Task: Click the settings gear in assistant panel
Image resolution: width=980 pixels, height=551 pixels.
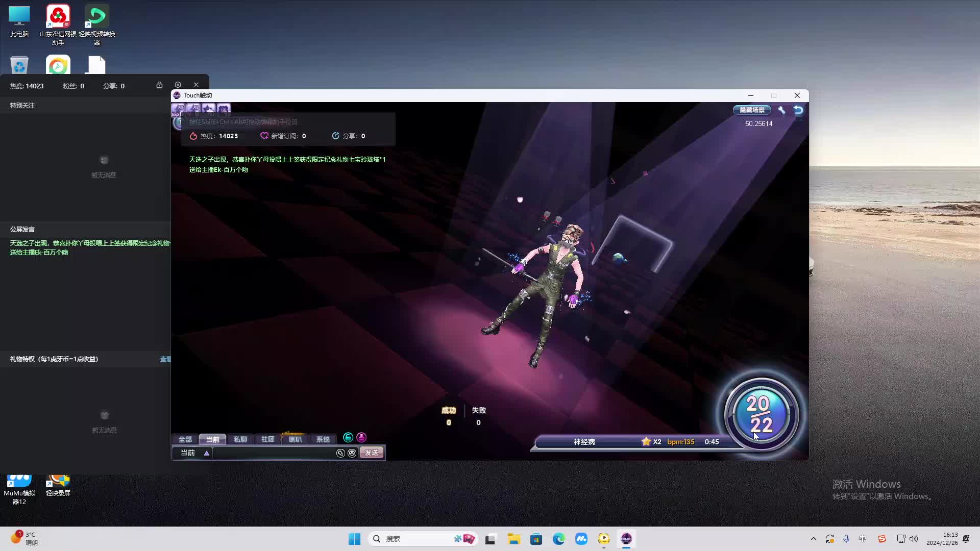Action: coord(178,85)
